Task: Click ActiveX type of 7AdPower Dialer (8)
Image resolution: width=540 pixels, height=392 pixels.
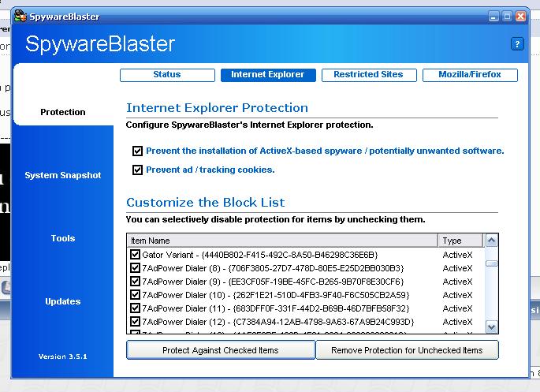Action: coord(457,268)
